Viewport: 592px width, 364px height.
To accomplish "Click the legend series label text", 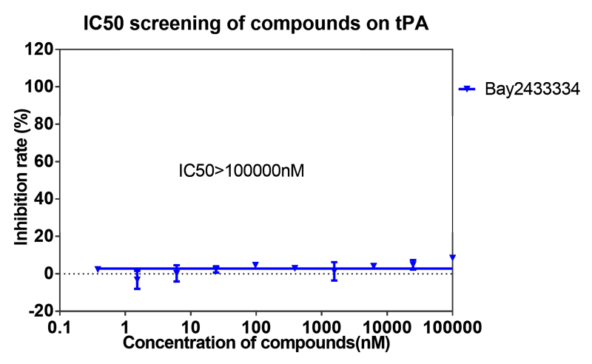I will (531, 89).
